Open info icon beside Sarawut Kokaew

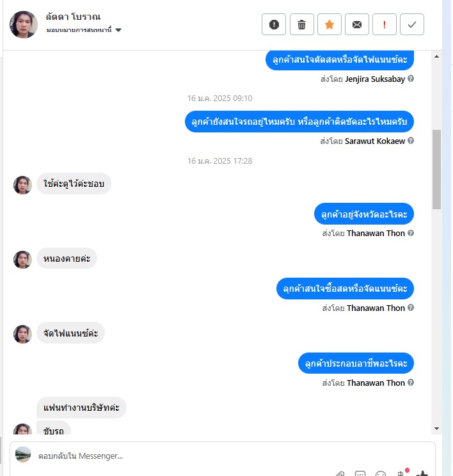(x=411, y=141)
